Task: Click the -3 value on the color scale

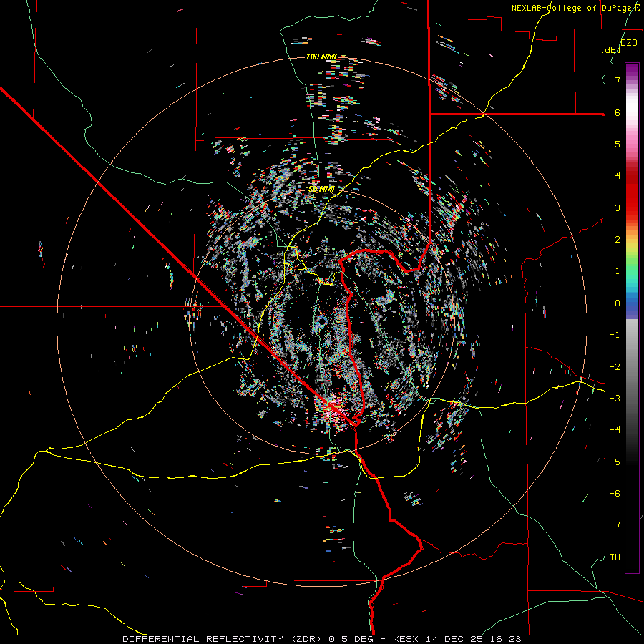Action: 615,399
